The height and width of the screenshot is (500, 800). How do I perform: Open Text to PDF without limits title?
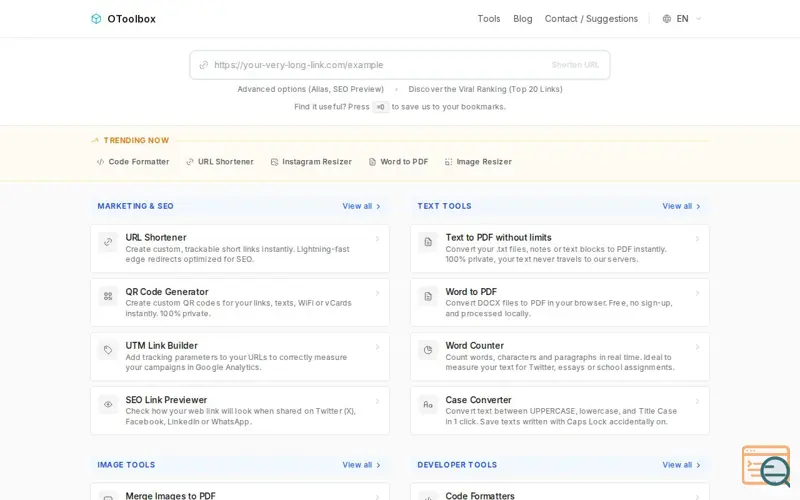coord(498,237)
